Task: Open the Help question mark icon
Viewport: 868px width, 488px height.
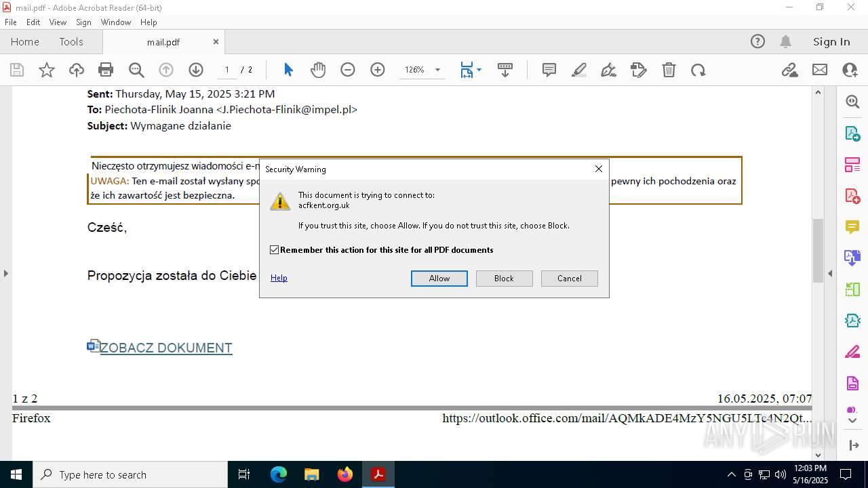Action: click(757, 41)
